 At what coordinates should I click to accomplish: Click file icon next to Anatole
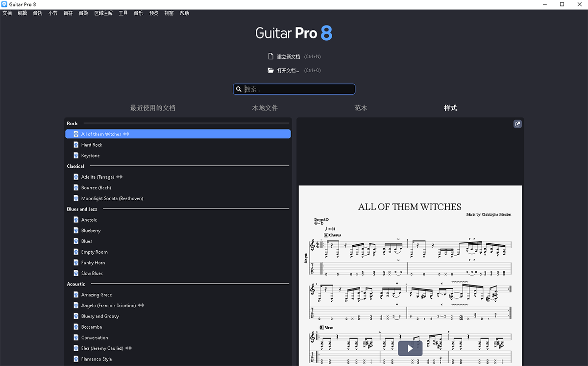(76, 220)
